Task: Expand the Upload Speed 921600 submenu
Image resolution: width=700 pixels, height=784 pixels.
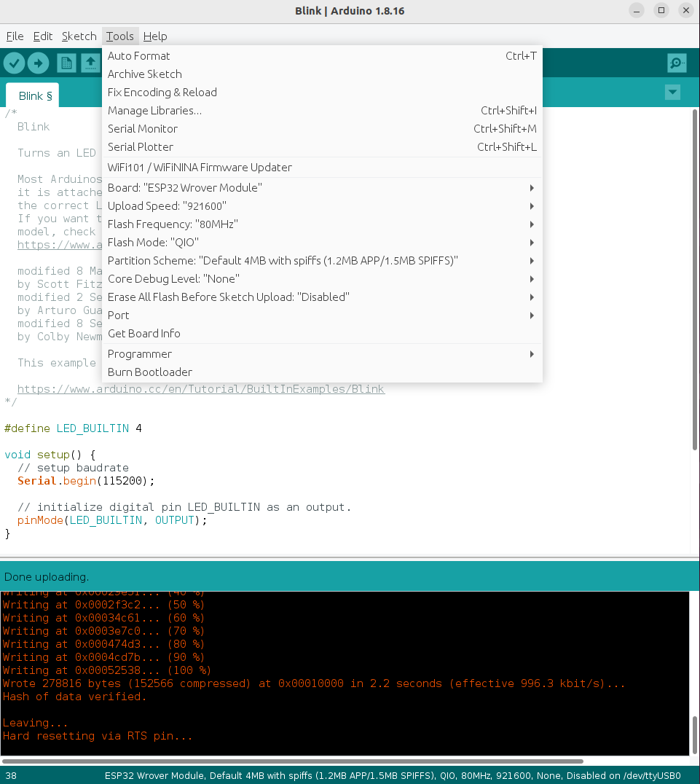Action: tap(322, 206)
